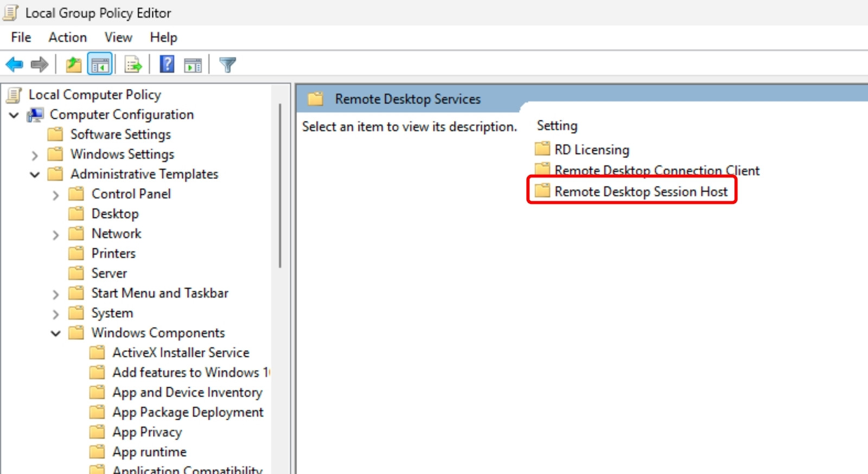
Task: Click the Administrative Templates folder icon
Action: point(55,174)
